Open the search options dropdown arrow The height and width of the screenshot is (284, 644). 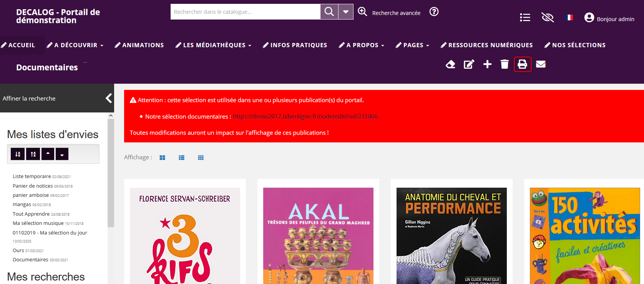coord(346,12)
